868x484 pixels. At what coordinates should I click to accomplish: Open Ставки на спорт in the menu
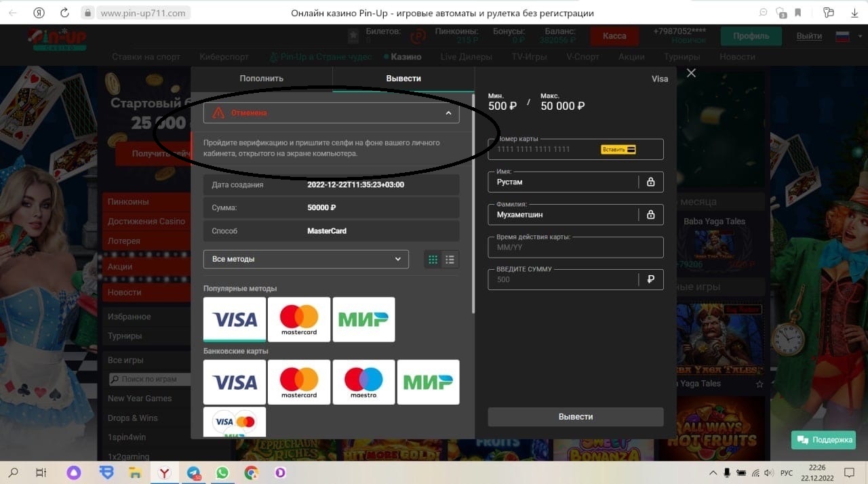146,57
